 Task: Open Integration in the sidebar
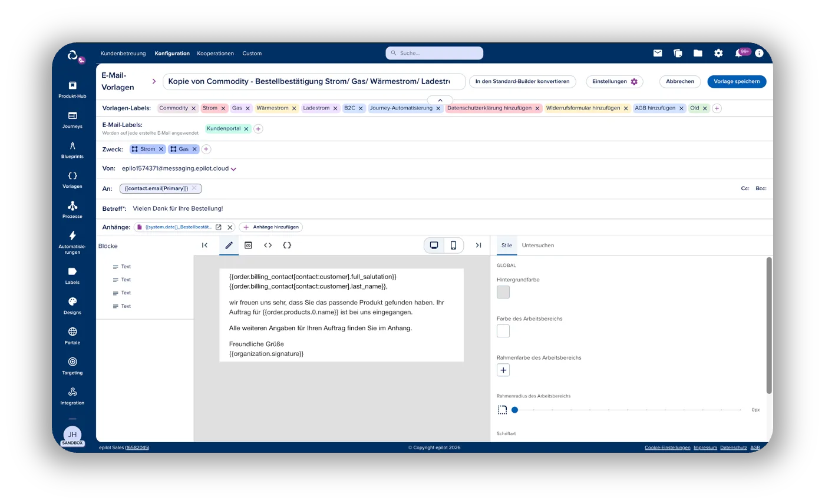coord(72,396)
